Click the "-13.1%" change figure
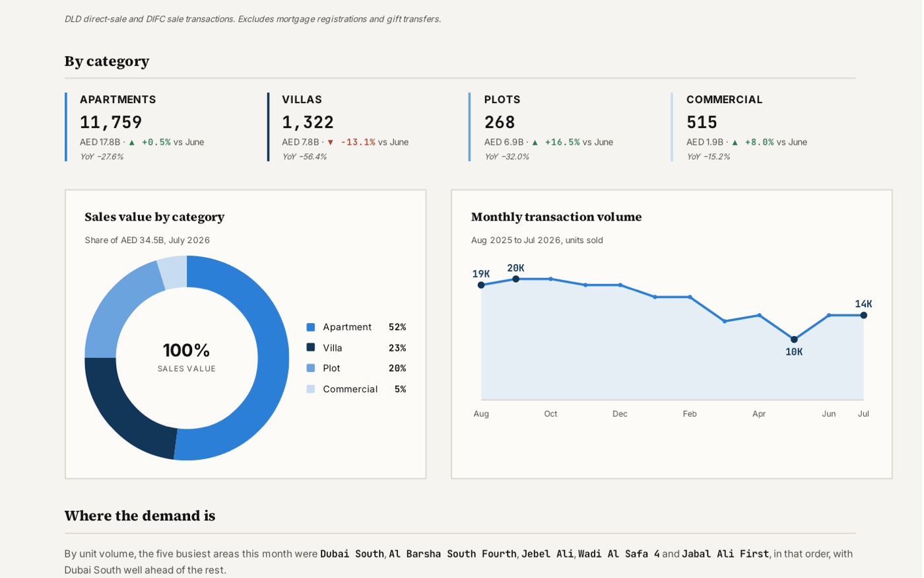Screen dimensions: 924x578 358,142
